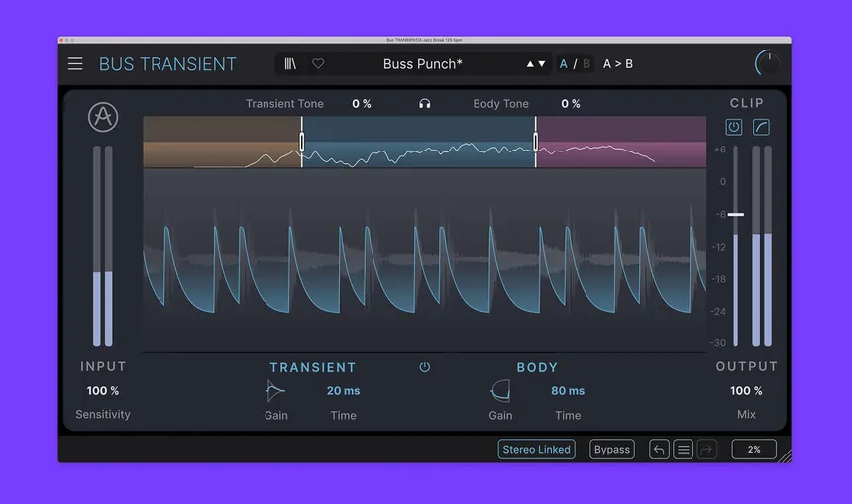
Task: Switch to preset slot B
Action: pos(586,64)
